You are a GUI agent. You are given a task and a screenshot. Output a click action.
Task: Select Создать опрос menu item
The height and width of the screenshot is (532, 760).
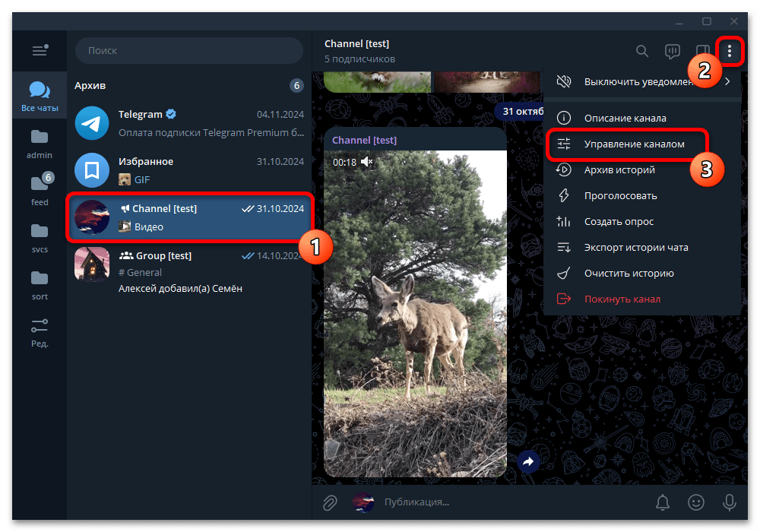tap(642, 221)
